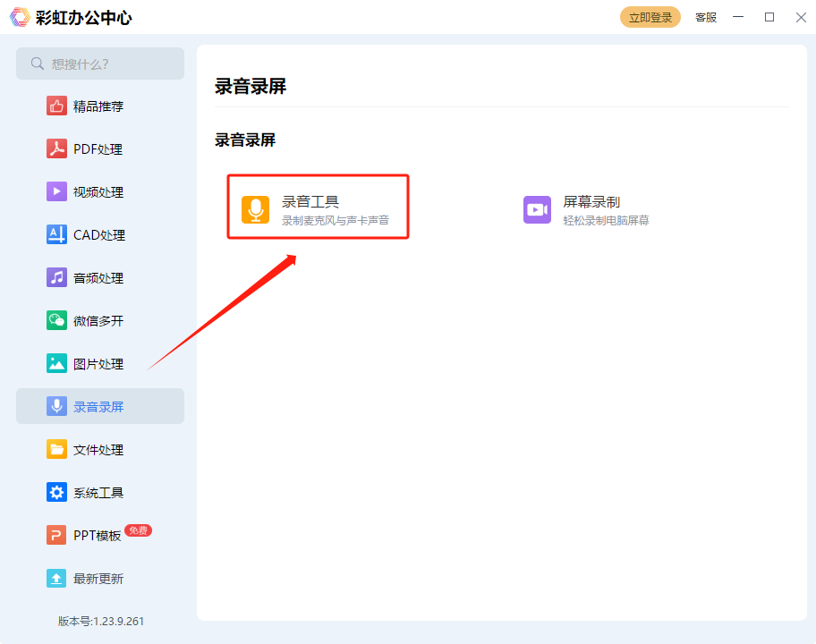
Task: Switch to 视频处理 category label
Action: coord(98,192)
